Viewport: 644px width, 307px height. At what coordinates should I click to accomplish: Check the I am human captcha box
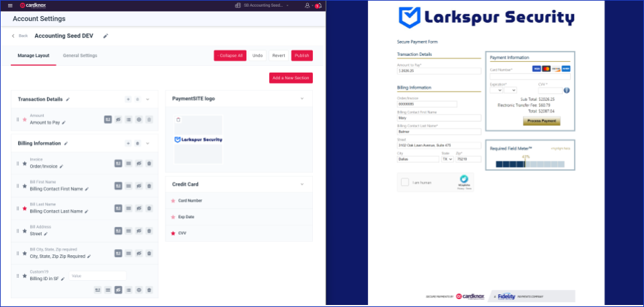pos(405,182)
